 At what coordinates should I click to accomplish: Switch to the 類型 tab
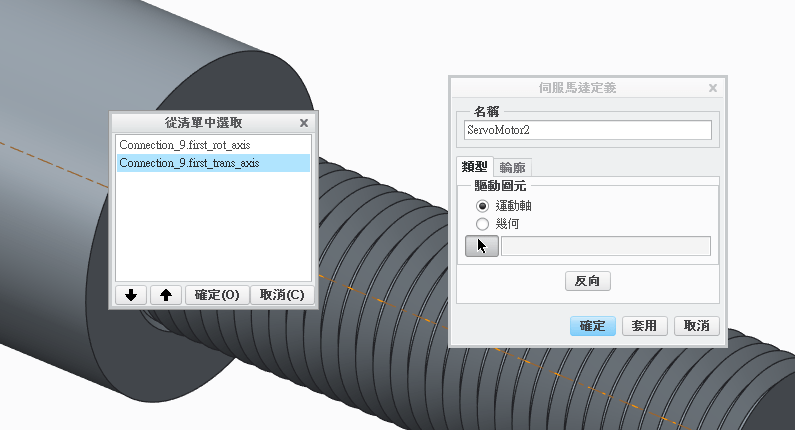474,167
